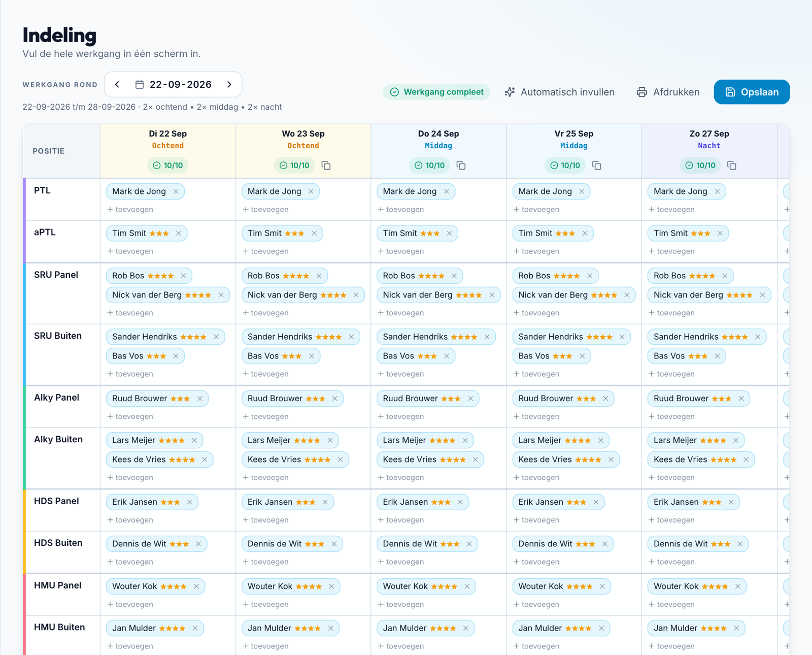The width and height of the screenshot is (812, 655).
Task: Remove Sander Hendriks on Zo 27 Sep
Action: click(758, 337)
